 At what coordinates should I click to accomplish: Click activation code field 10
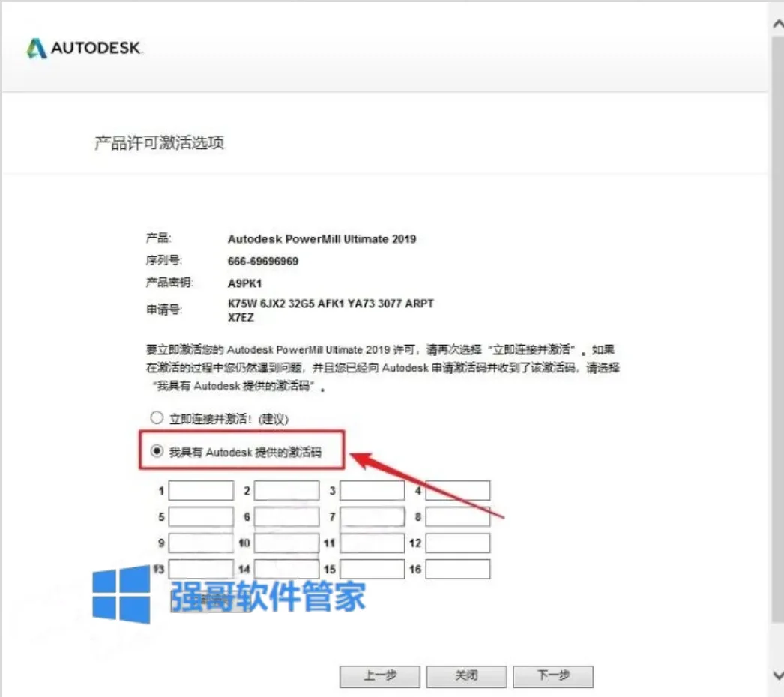(286, 543)
